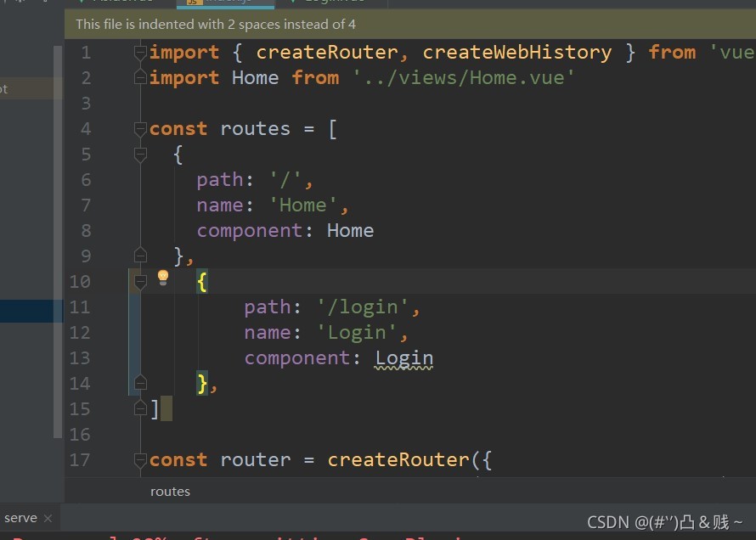Click the '/login' path string on line 11

[362, 307]
